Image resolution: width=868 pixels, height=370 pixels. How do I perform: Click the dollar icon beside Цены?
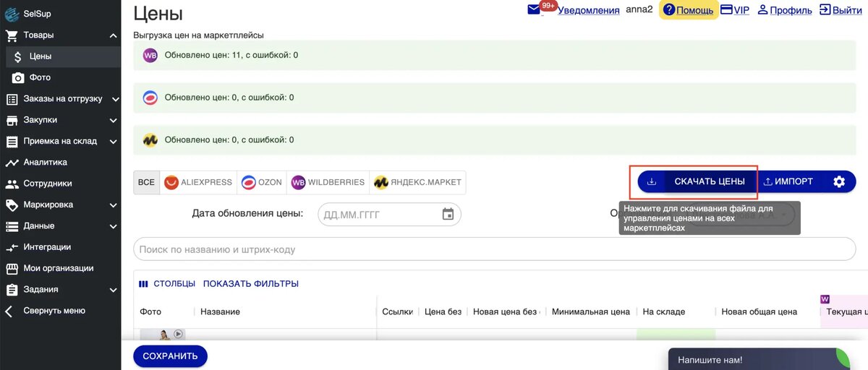[18, 56]
